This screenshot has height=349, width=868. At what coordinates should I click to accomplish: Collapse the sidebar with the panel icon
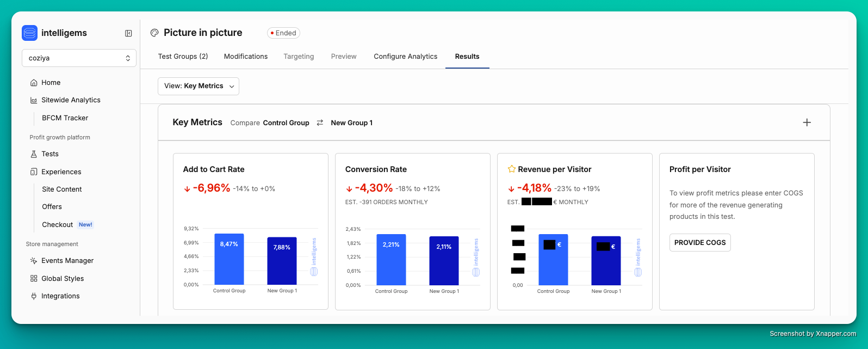[x=128, y=33]
